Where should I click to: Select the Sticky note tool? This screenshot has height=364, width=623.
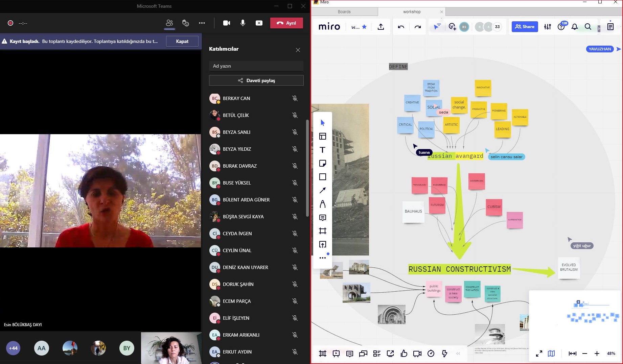click(x=323, y=163)
